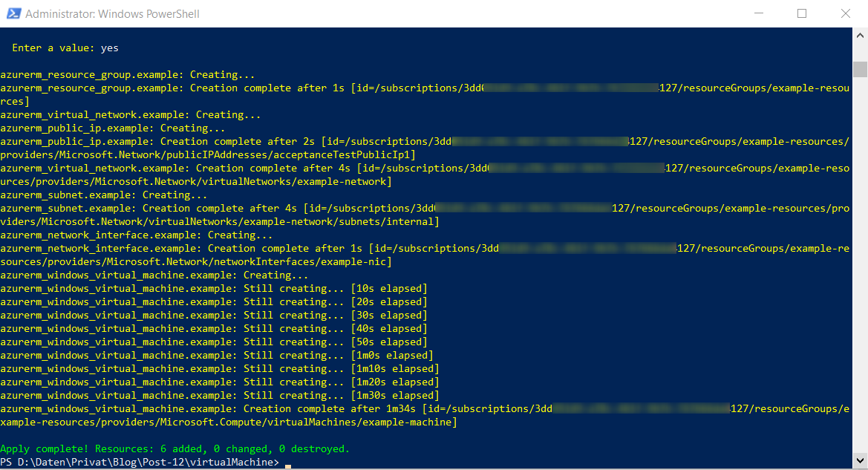The image size is (868, 470).
Task: Click the '[40s elapsed]' text
Action: tap(389, 328)
